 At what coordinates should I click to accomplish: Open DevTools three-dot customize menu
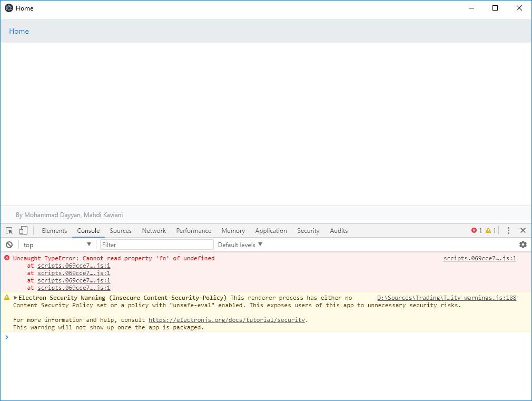pyautogui.click(x=508, y=231)
